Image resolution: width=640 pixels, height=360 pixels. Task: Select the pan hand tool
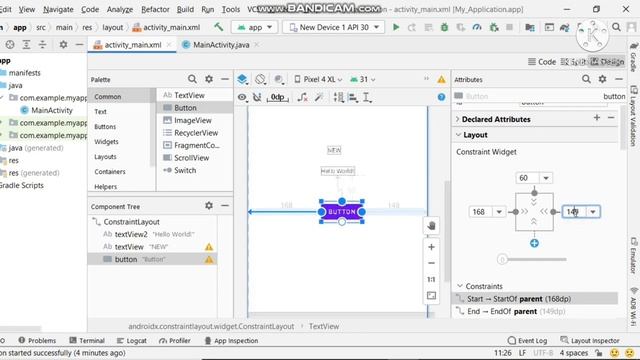coord(431,226)
